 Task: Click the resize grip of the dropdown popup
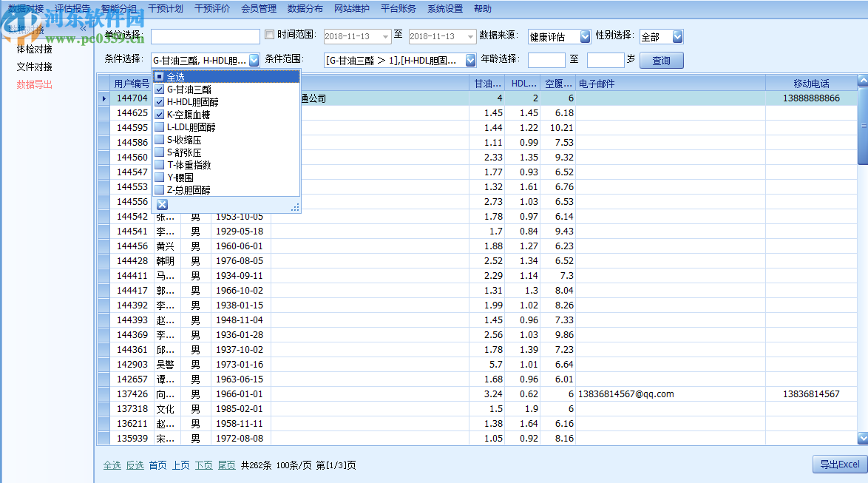[x=295, y=208]
